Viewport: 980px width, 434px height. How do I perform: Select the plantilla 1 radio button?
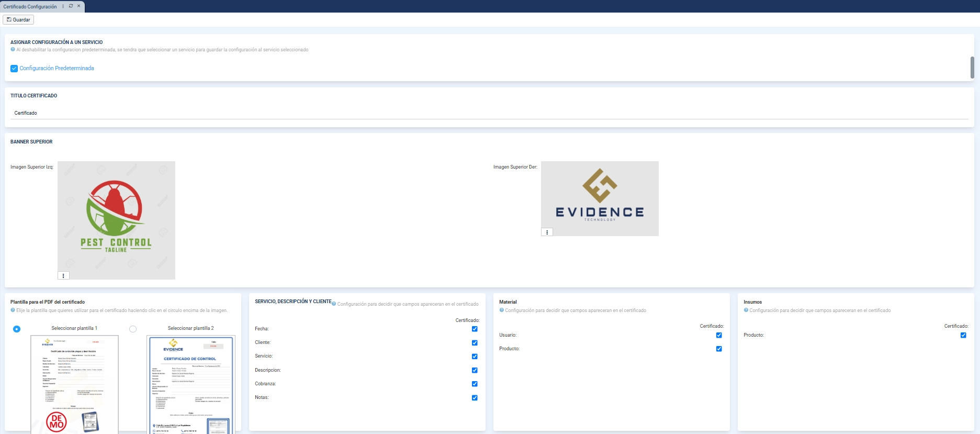tap(17, 329)
